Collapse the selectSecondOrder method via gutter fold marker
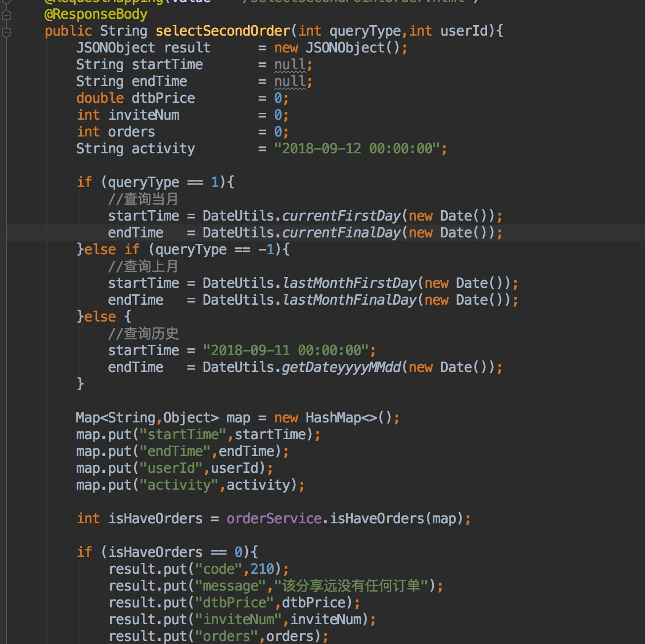 click(6, 32)
